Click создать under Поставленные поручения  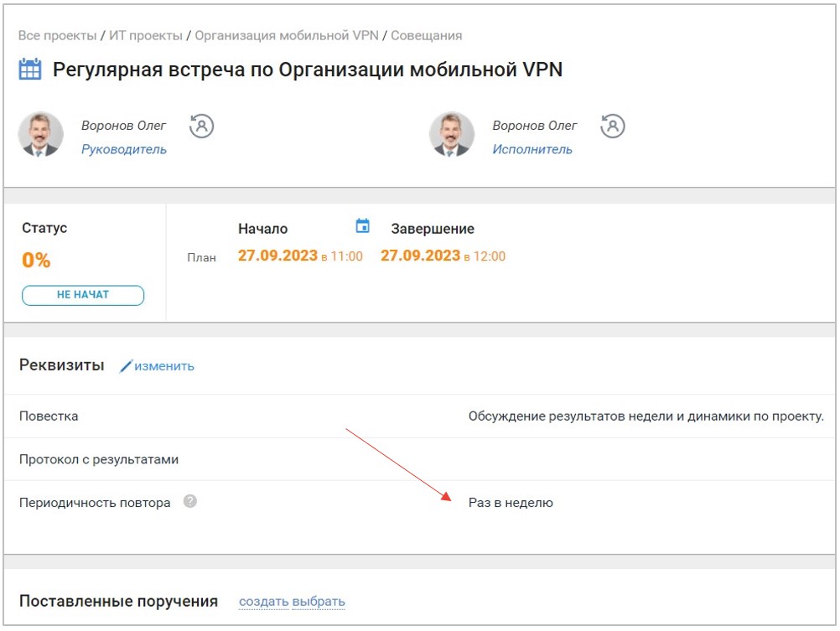pyautogui.click(x=263, y=602)
